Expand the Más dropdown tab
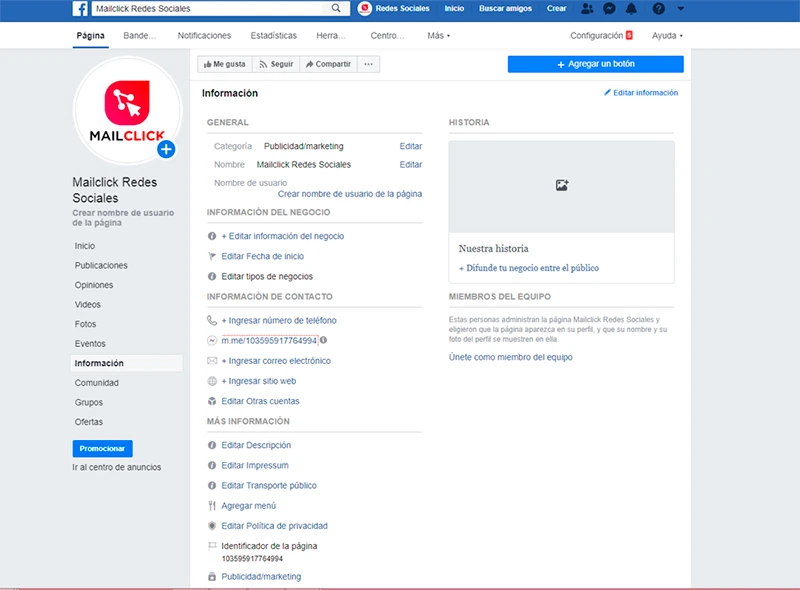This screenshot has height=590, width=800. 438,36
